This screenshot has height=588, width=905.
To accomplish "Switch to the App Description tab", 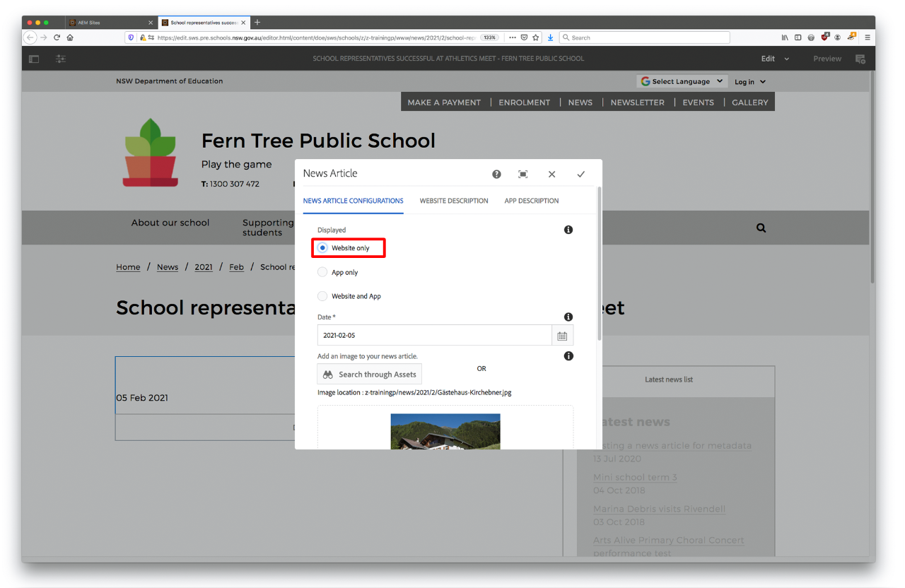I will [x=532, y=201].
